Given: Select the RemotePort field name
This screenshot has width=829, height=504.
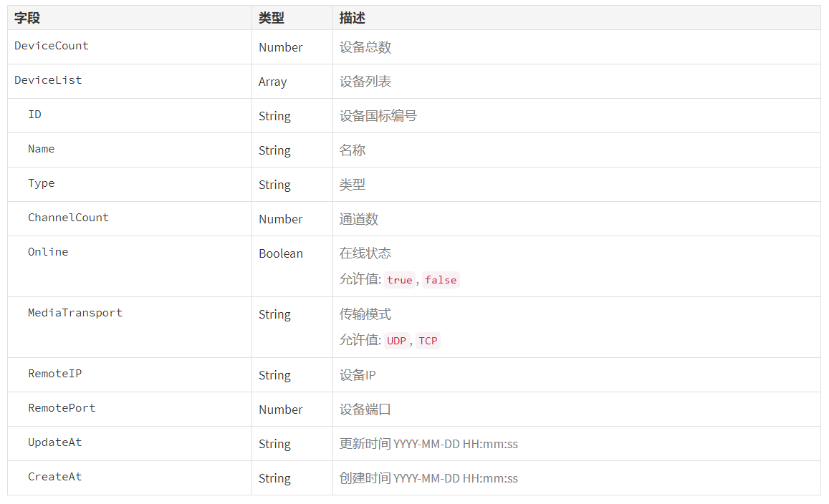Looking at the screenshot, I should 62,408.
